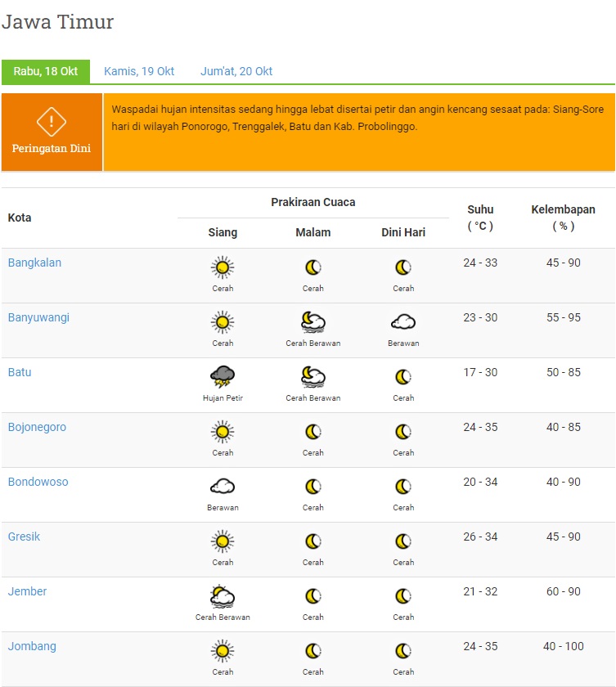Go to the Batu forecast link

[20, 372]
